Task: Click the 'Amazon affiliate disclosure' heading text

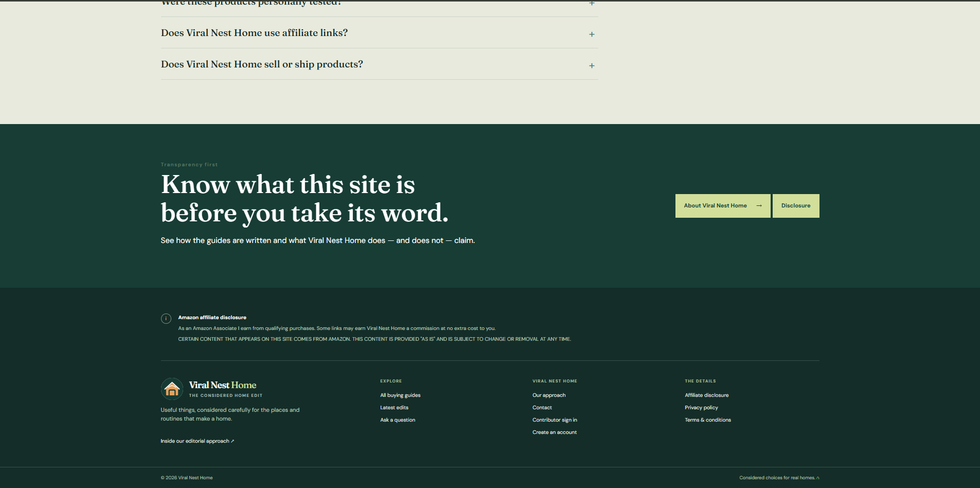Action: 212,318
